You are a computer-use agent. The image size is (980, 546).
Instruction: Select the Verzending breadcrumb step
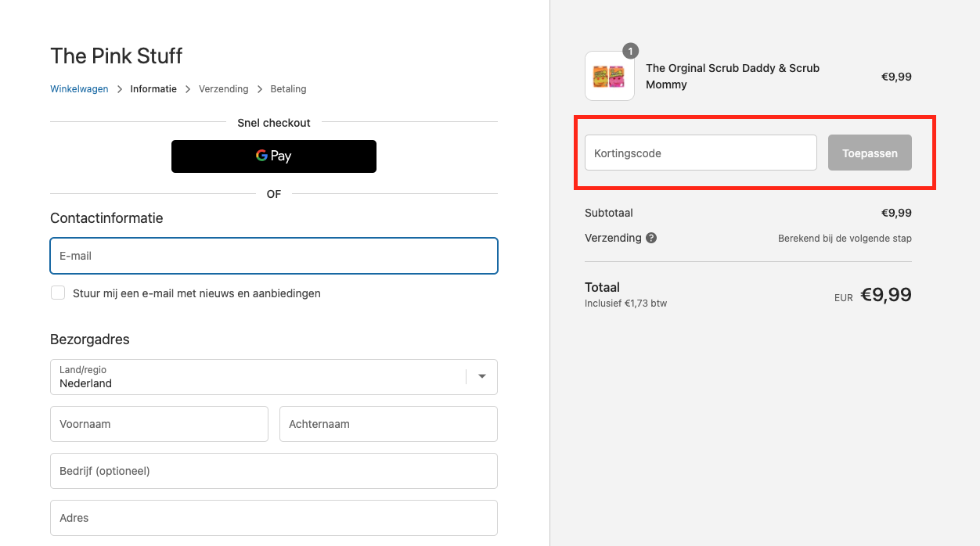[x=223, y=89]
